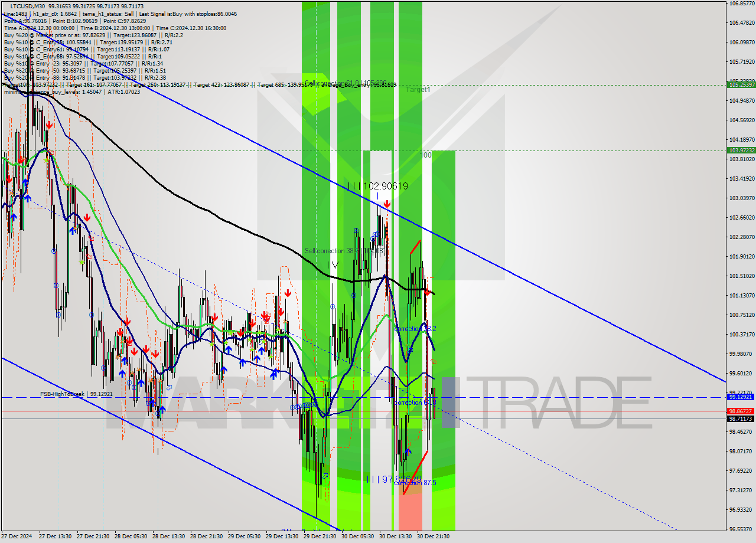
Task: Click the '27 Dec 2024' date on time axis
Action: tap(17, 537)
